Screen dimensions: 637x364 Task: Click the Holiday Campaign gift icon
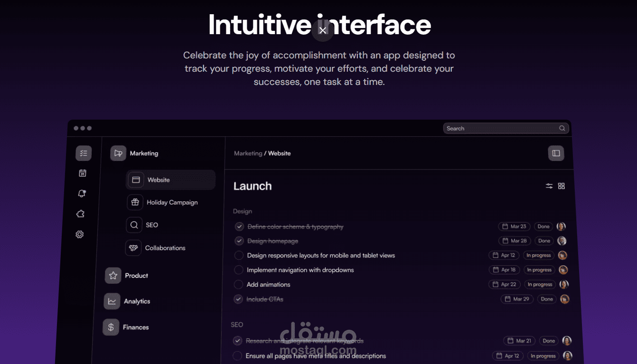[x=135, y=202]
